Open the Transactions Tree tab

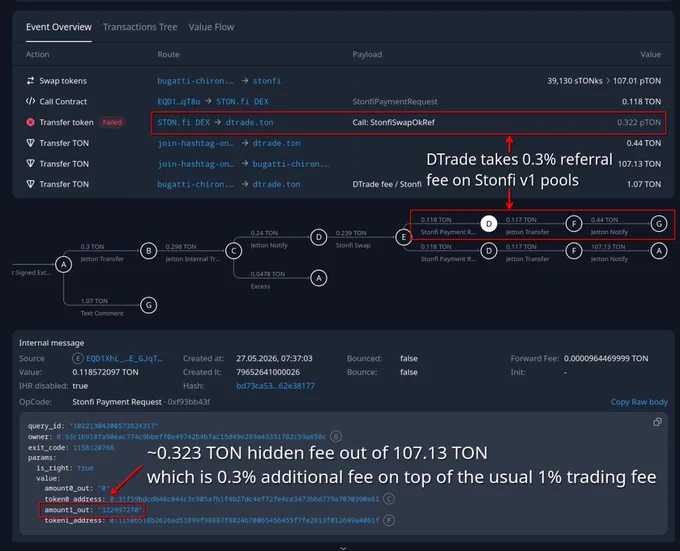(x=140, y=27)
